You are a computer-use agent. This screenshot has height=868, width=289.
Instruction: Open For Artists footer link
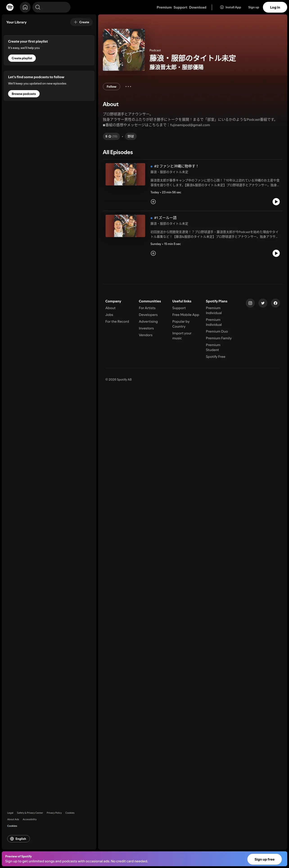tap(147, 308)
